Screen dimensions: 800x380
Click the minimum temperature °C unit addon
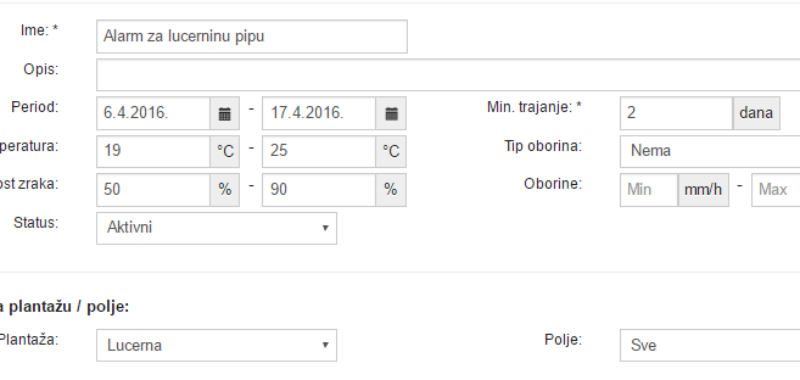224,151
